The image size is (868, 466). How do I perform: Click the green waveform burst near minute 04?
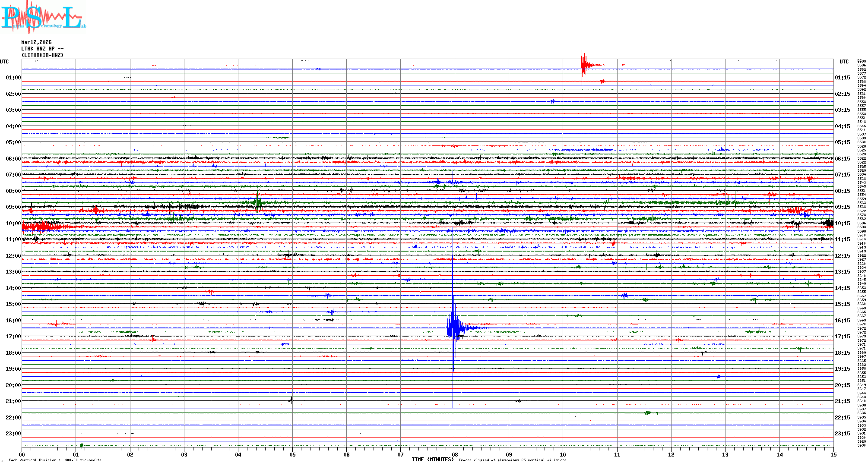[x=257, y=202]
